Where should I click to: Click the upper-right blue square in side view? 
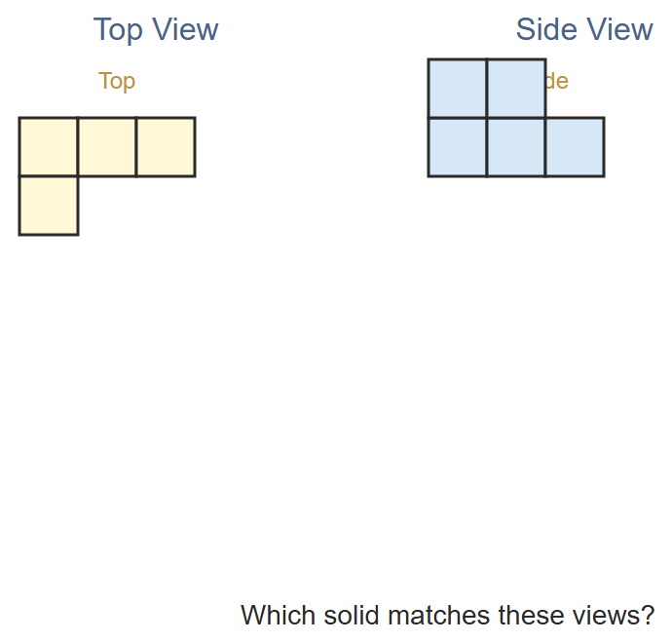[516, 88]
